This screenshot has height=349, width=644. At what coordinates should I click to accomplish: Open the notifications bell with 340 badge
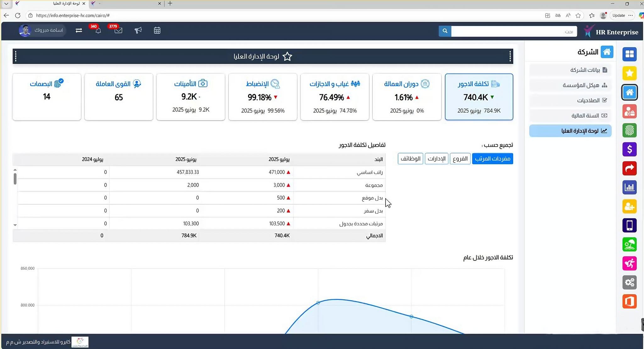click(98, 31)
